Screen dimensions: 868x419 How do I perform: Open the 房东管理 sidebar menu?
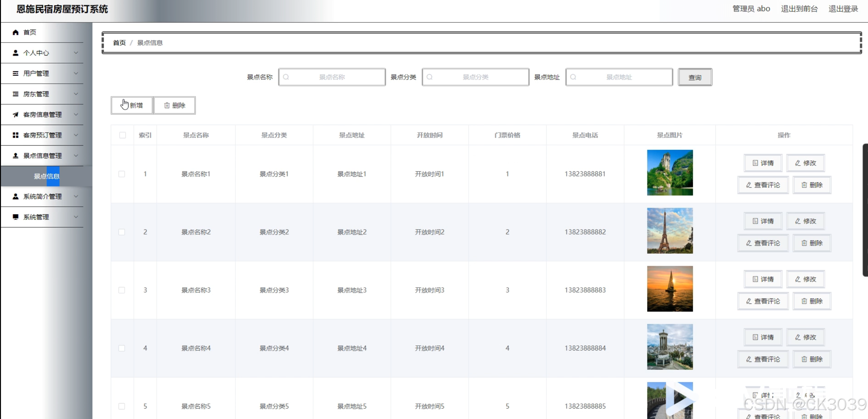click(36, 94)
